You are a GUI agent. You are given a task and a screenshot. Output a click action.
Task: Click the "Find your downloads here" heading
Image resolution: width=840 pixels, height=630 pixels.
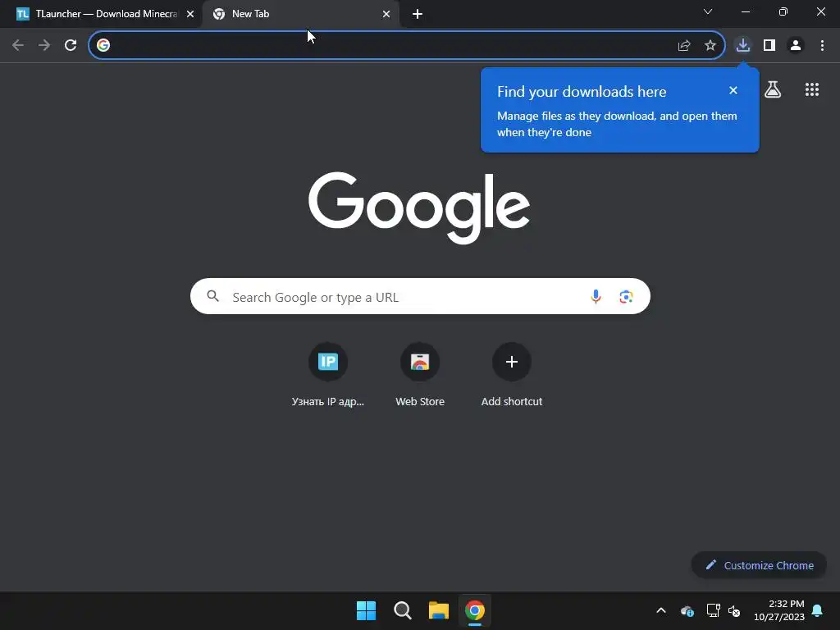(582, 92)
